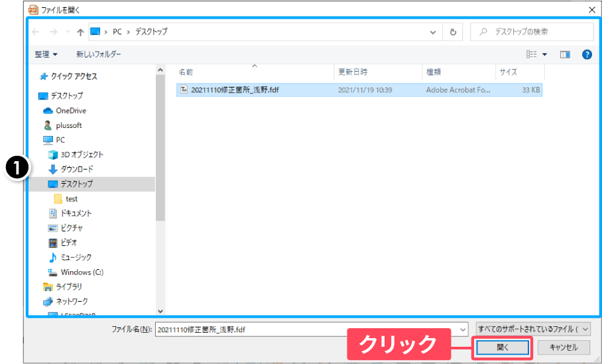Screen dimensions: 602x364
Task: Click date 2021/11/19 10:39 cell
Action: pos(365,90)
